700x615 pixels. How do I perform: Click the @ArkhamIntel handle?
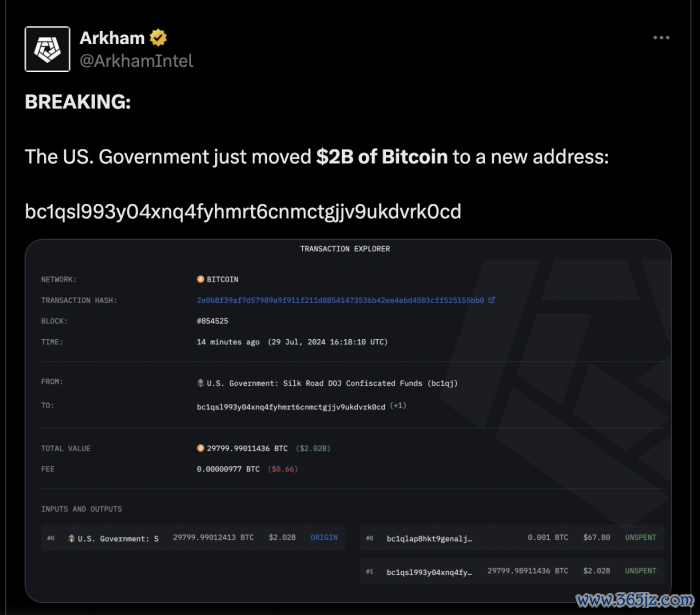click(x=136, y=61)
